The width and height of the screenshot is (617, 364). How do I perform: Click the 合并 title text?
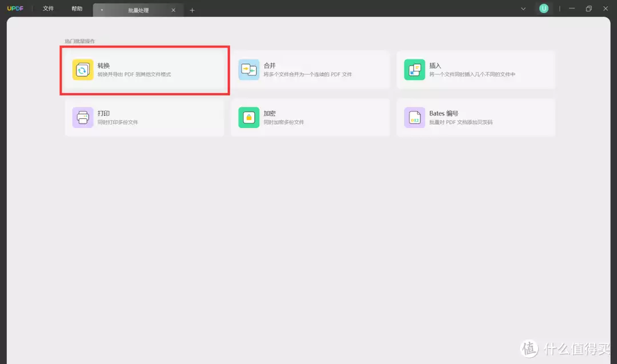(x=270, y=66)
